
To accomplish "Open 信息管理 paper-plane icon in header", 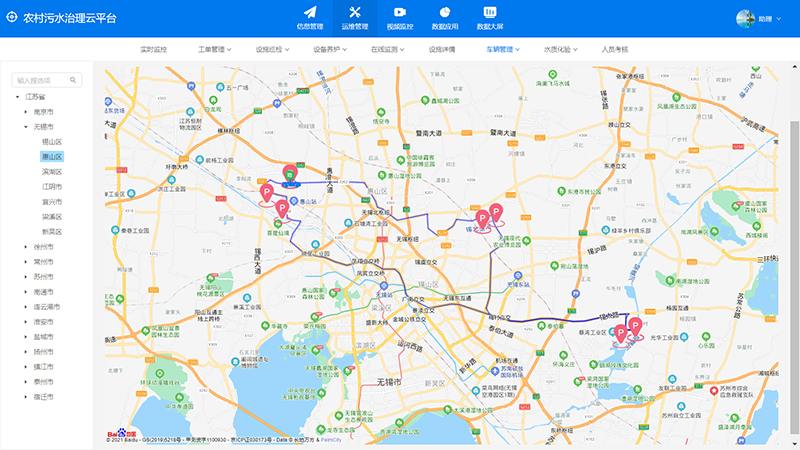I will [x=310, y=12].
